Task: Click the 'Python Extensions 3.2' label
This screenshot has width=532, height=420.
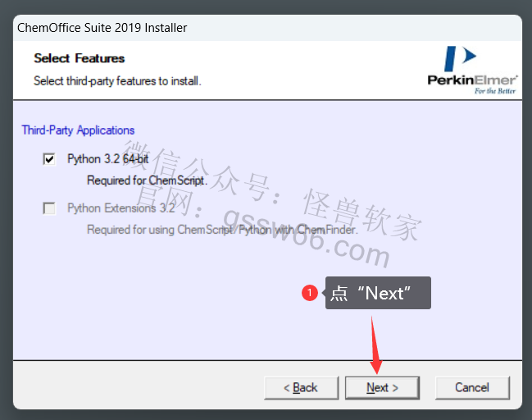Action: tap(120, 208)
